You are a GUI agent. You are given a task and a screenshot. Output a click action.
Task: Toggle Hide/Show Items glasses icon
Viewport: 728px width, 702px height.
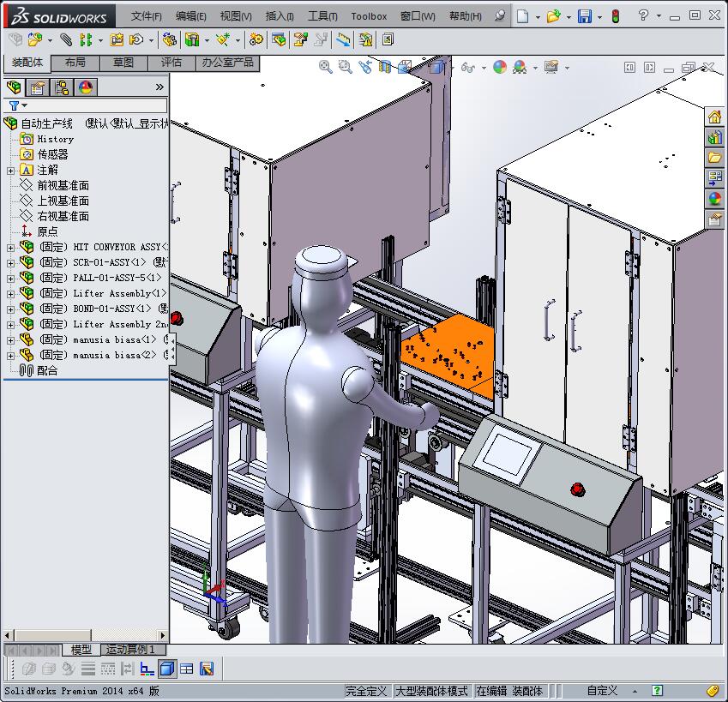[467, 67]
